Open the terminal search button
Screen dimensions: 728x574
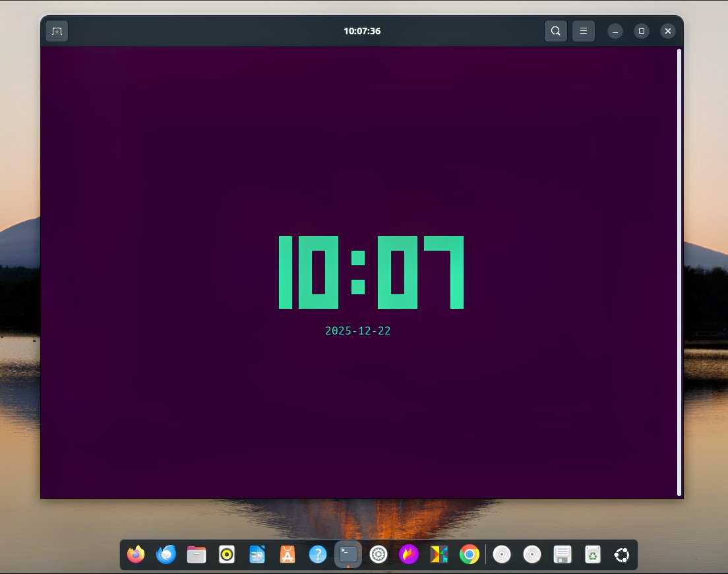tap(555, 31)
